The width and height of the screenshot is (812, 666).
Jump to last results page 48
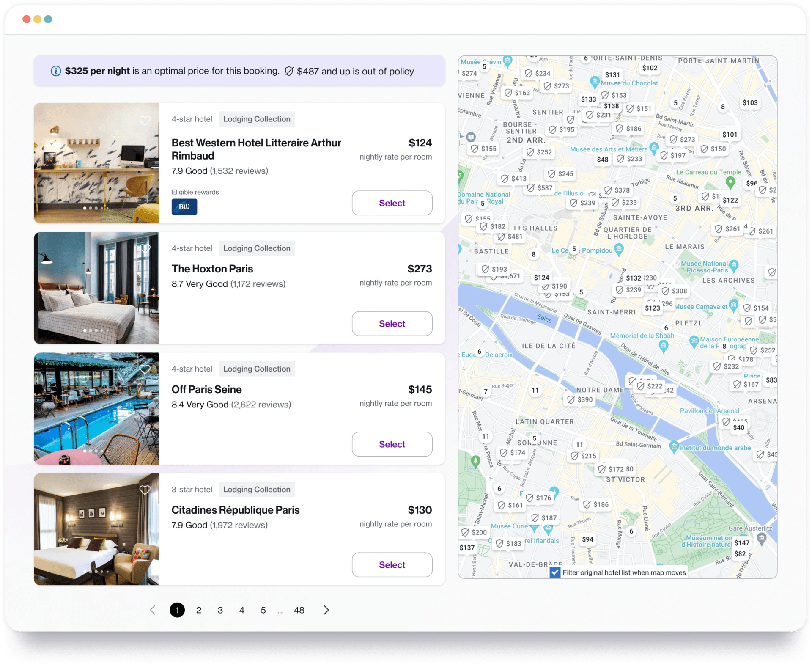click(x=299, y=610)
